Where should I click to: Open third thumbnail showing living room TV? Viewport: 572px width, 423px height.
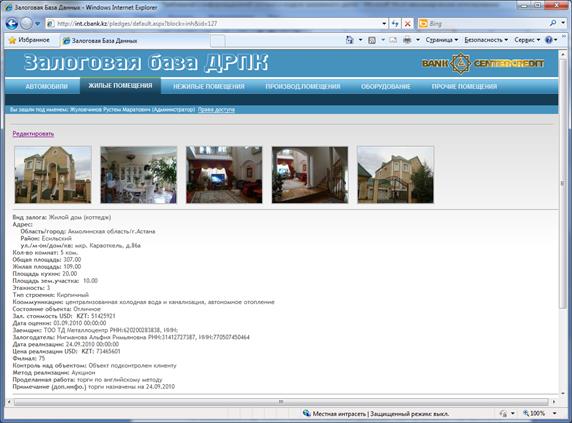tap(224, 175)
